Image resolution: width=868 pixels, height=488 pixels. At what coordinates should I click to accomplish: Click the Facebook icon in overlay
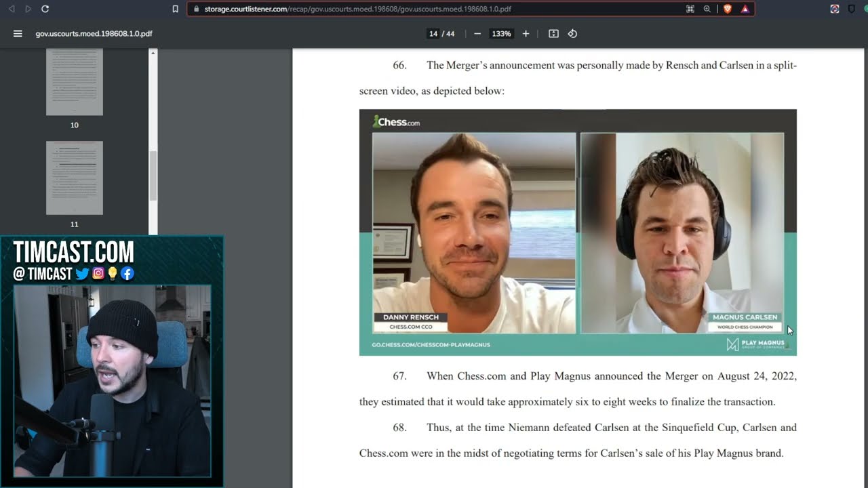pyautogui.click(x=127, y=274)
